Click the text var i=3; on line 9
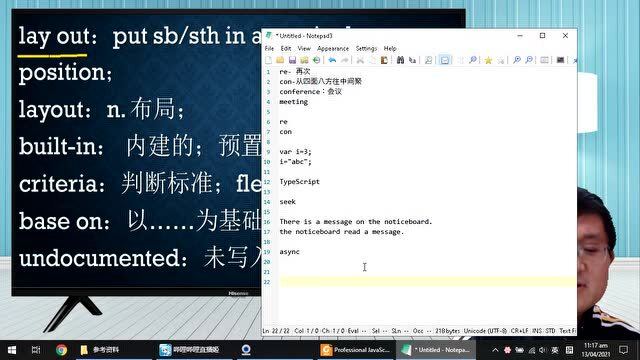The width and height of the screenshot is (640, 360). pyautogui.click(x=296, y=151)
